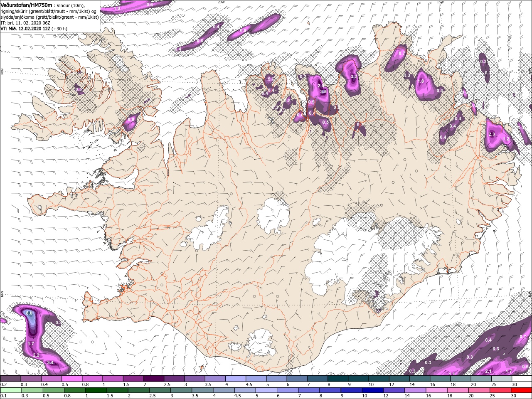Click the 'IT: þri. 11. 02. 2020 06Z' line
This screenshot has width=532, height=399.
point(25,23)
